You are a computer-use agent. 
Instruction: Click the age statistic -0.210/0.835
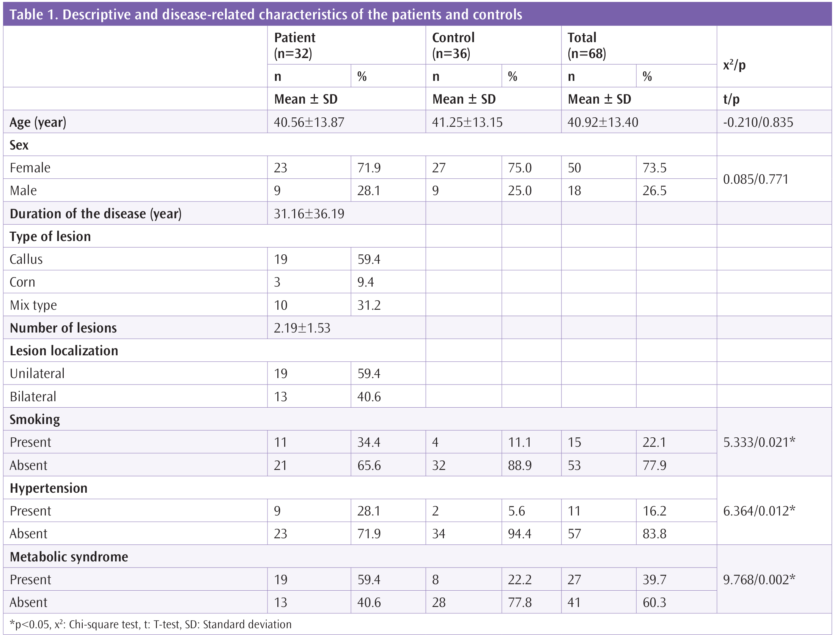[x=758, y=122]
